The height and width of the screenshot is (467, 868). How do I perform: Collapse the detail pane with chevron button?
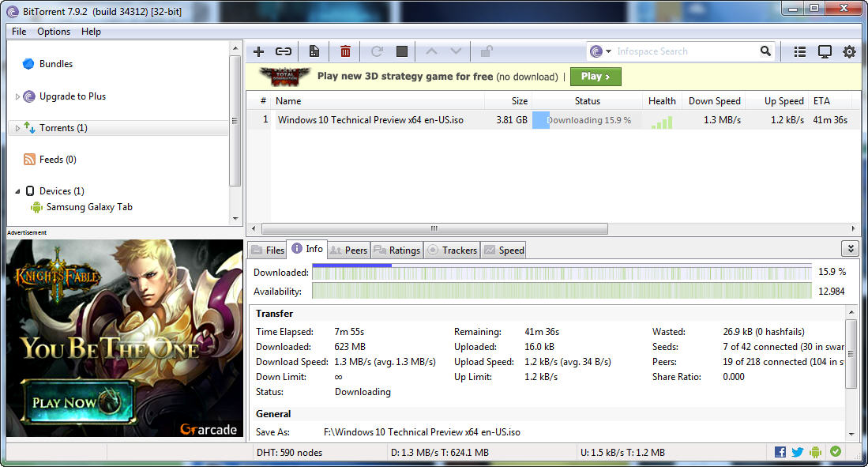[x=850, y=248]
